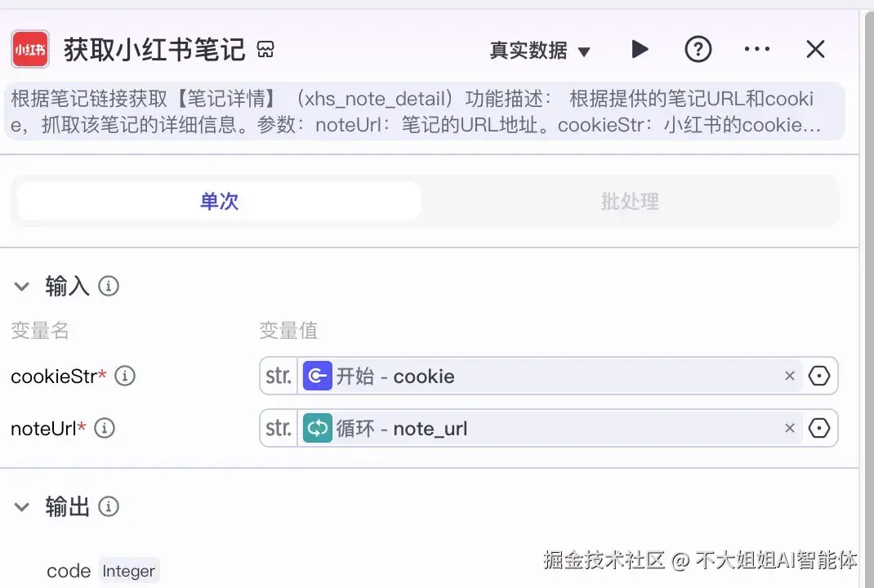Viewport: 874px width, 588px height.
Task: Click the 开始 node icon in cookie value
Action: point(318,376)
